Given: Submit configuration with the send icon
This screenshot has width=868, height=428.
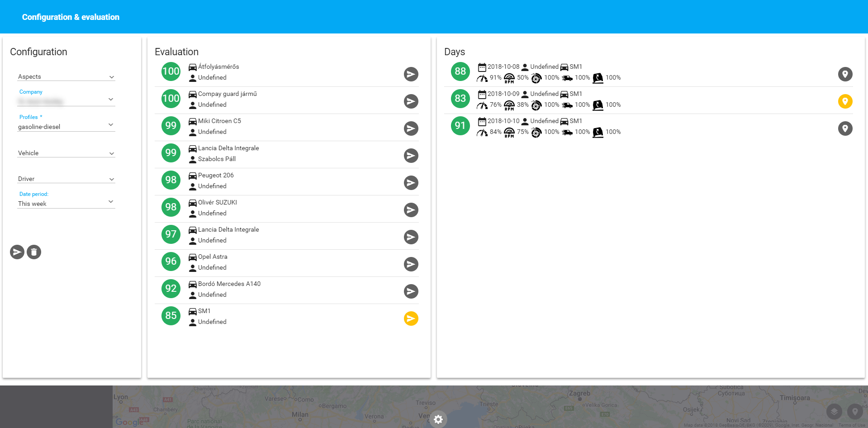Looking at the screenshot, I should point(17,252).
